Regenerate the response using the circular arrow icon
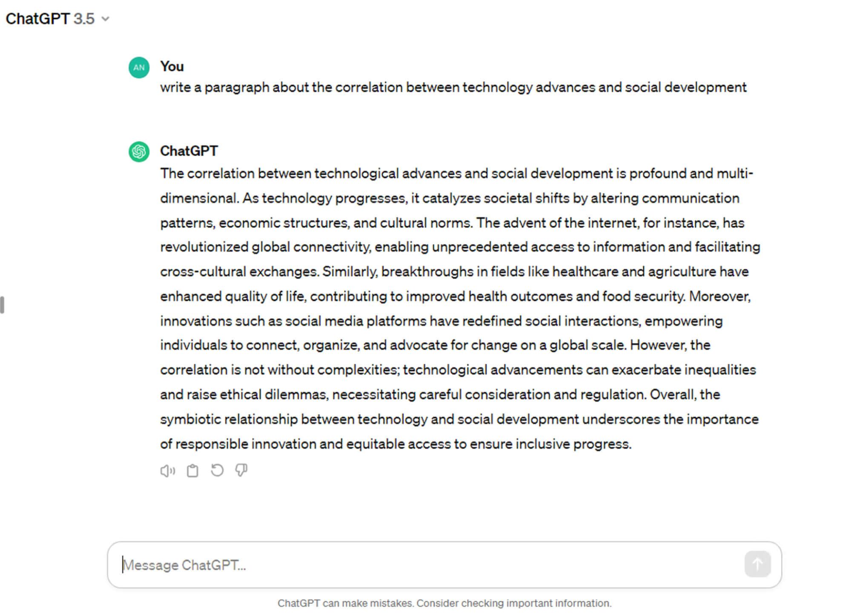 click(x=217, y=471)
